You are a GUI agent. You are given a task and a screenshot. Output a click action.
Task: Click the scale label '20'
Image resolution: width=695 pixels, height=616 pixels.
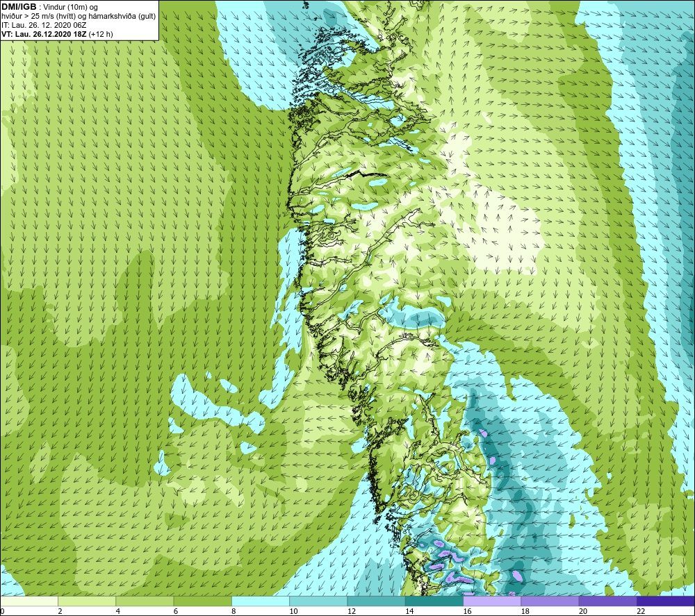coord(583,612)
